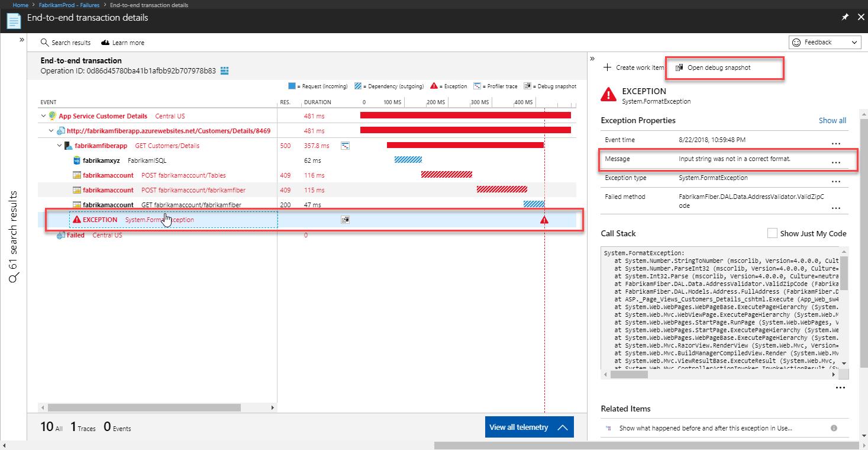Open profiler trace icon on GET Customers/Details row
This screenshot has width=868, height=450.
[x=345, y=145]
